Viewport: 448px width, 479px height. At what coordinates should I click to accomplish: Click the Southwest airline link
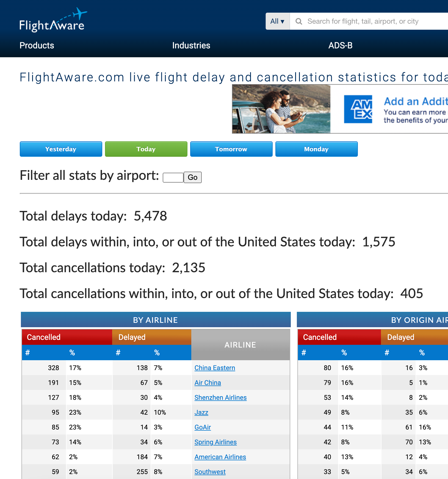[210, 472]
